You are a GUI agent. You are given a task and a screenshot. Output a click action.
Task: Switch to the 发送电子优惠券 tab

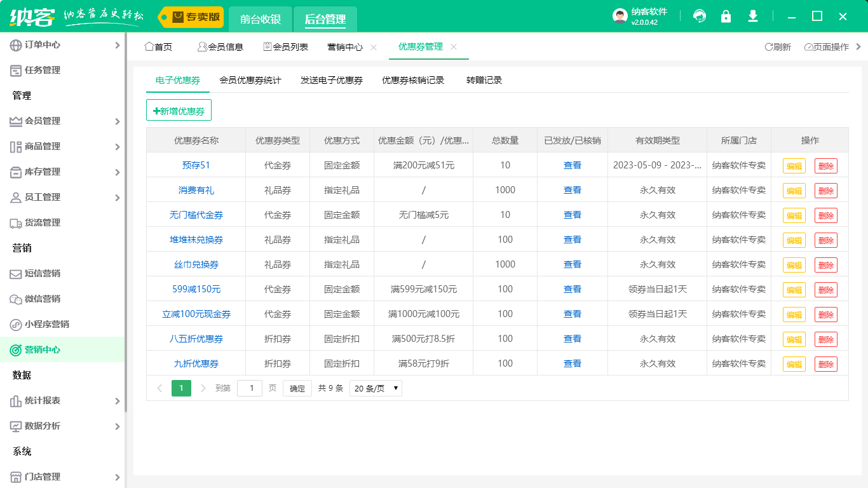(x=332, y=81)
